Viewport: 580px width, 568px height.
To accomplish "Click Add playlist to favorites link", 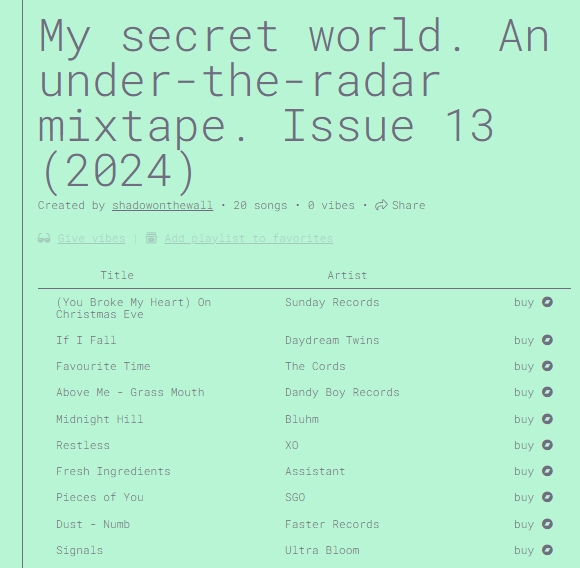I will coord(249,238).
